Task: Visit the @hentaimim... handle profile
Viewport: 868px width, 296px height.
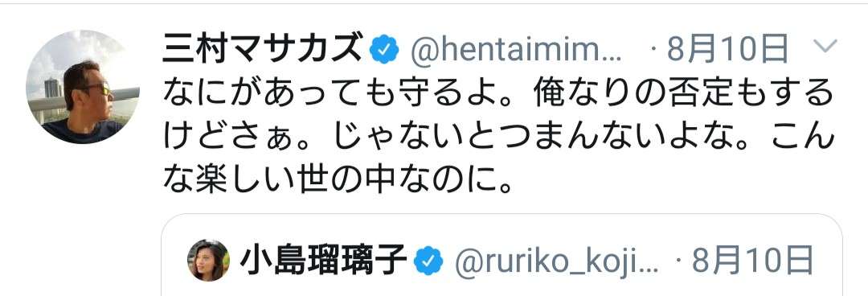Action: point(516,51)
